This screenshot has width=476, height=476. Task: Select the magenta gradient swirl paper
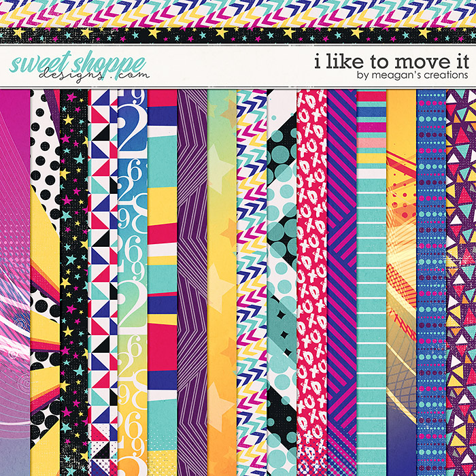(x=15, y=282)
